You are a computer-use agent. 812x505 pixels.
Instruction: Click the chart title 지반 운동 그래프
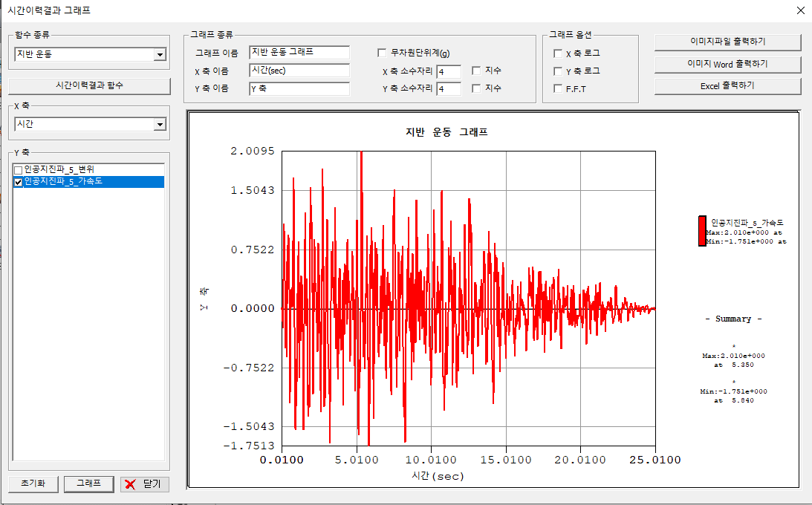(447, 132)
